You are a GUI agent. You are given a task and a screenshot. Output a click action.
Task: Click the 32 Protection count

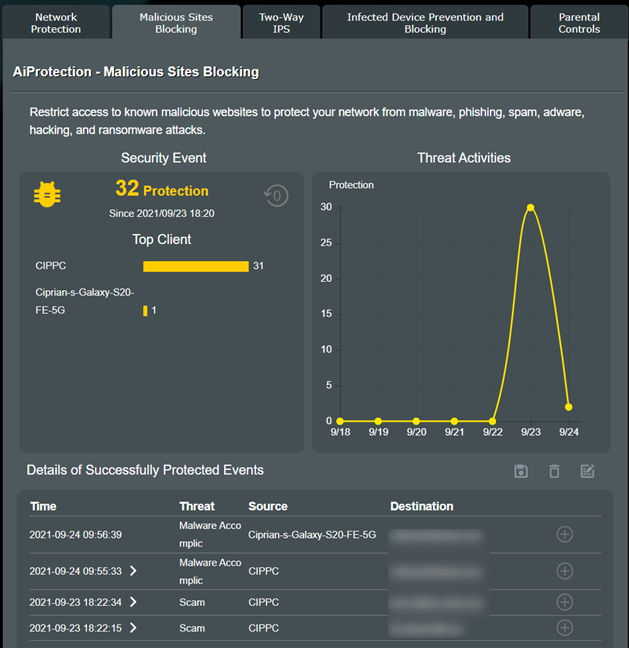click(162, 189)
